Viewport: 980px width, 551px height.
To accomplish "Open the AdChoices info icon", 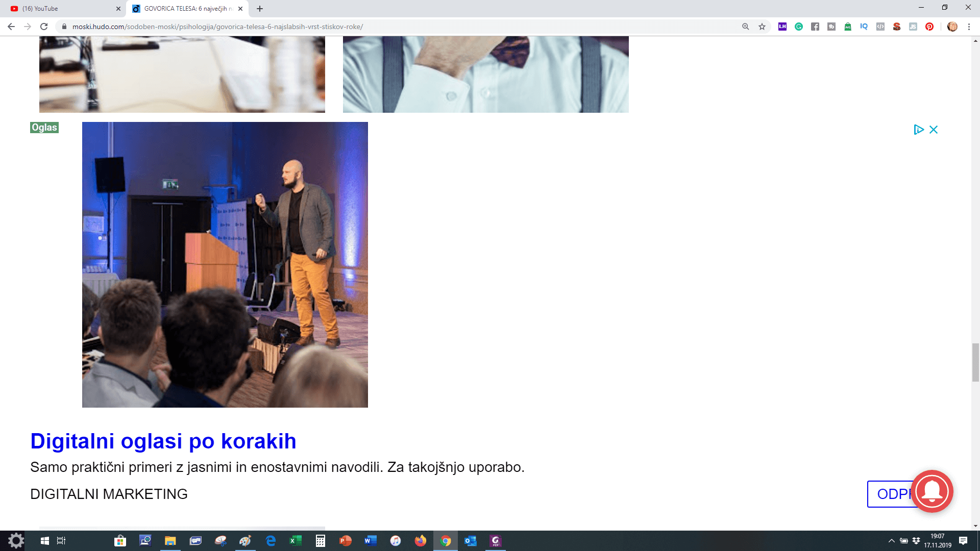I will (919, 130).
